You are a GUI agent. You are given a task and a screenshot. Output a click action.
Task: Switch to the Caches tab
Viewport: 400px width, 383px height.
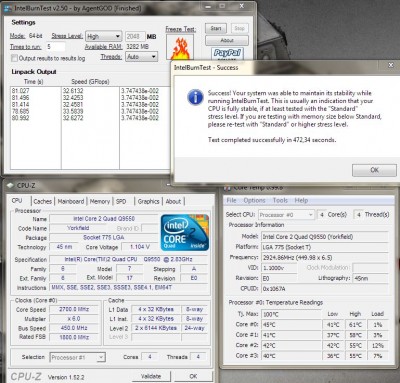[43, 201]
